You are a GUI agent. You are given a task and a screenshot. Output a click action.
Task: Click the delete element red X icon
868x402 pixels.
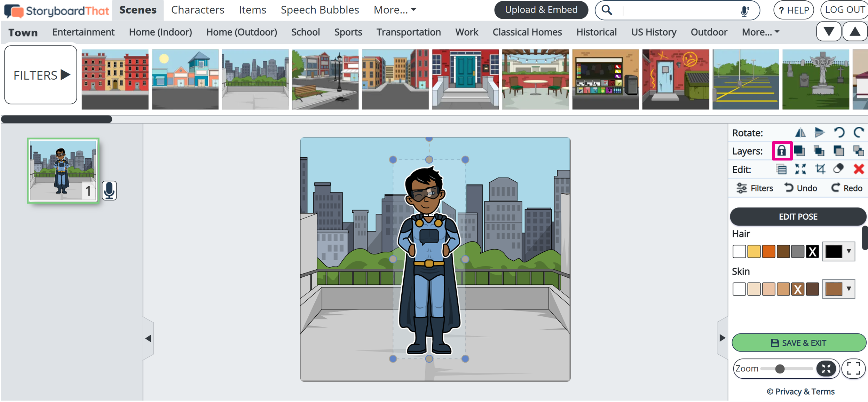(x=857, y=169)
